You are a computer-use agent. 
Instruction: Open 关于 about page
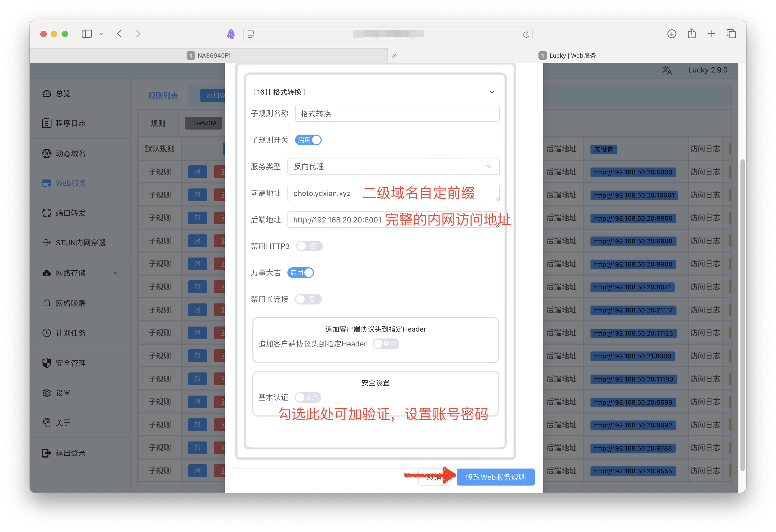coord(56,422)
